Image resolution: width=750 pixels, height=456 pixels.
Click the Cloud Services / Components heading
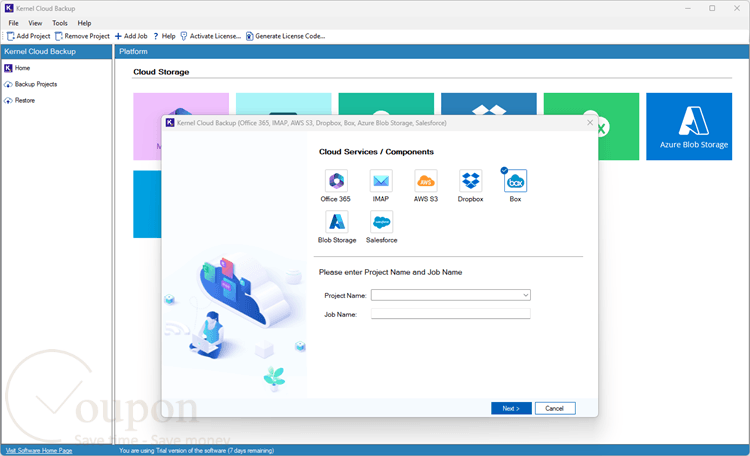coord(376,152)
